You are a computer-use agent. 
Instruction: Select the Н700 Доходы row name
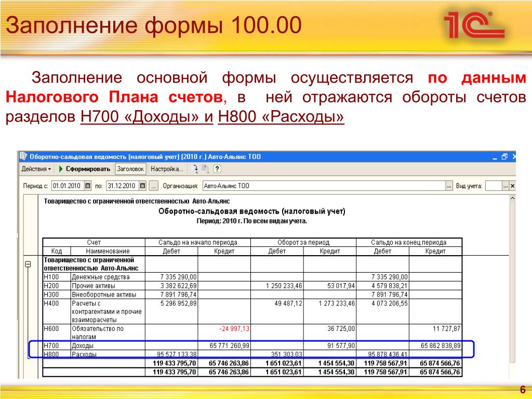pyautogui.click(x=83, y=345)
